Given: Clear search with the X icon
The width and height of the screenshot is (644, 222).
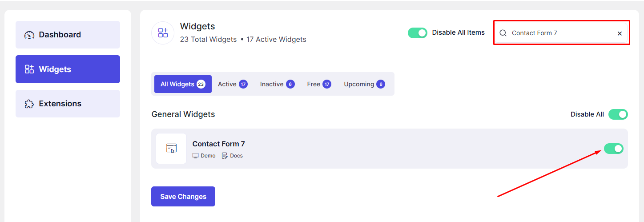Looking at the screenshot, I should (x=620, y=33).
